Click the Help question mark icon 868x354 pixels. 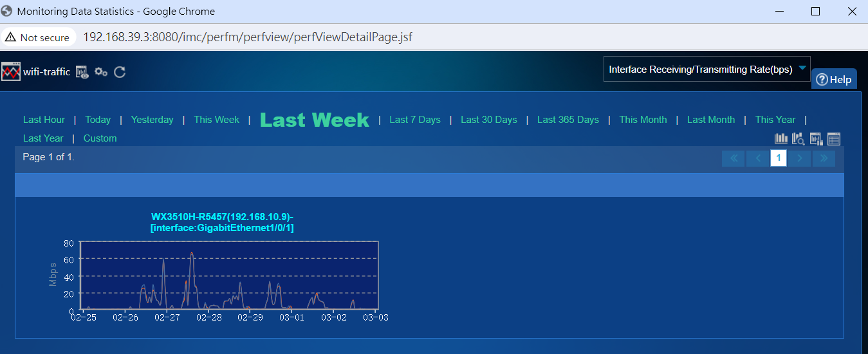(822, 79)
